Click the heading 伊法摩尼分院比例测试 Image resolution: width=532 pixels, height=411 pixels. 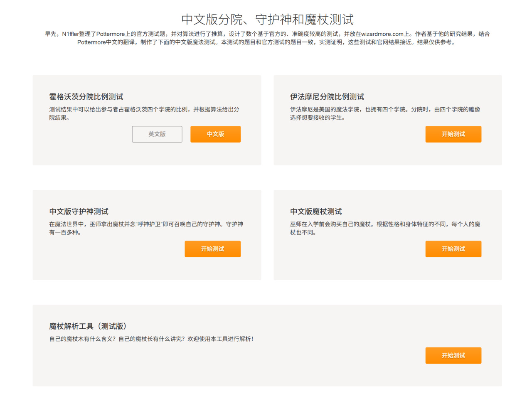[327, 97]
